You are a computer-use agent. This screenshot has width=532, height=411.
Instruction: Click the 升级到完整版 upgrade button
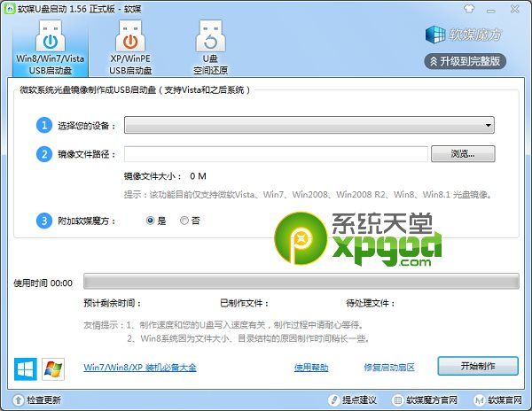[465, 61]
